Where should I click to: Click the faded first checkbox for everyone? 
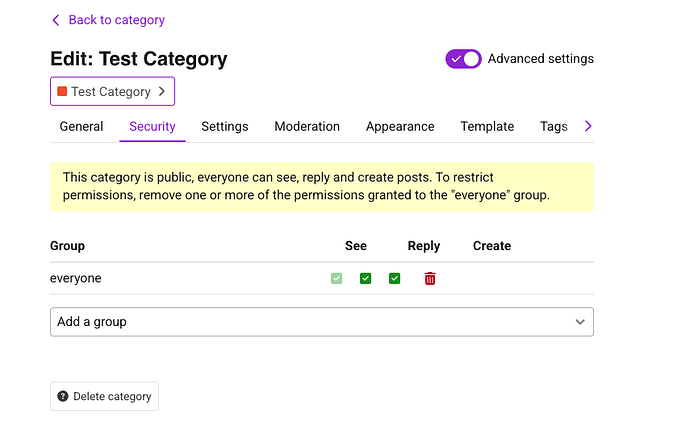336,278
